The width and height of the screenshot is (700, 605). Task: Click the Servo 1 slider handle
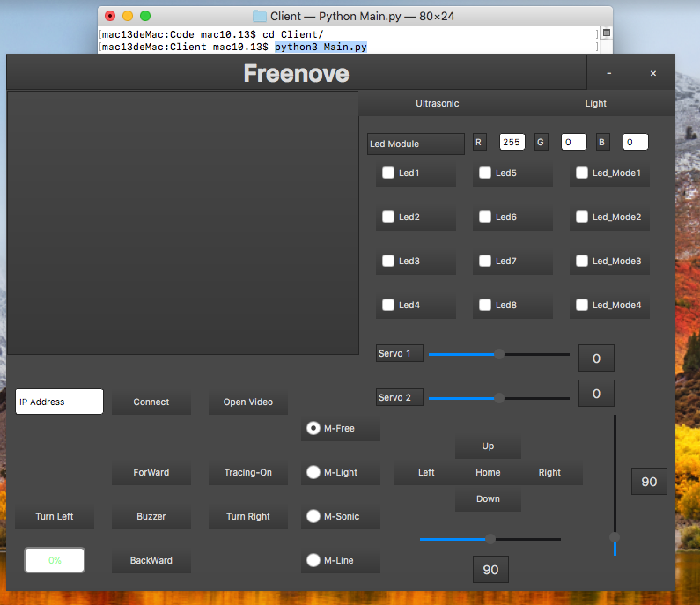499,354
